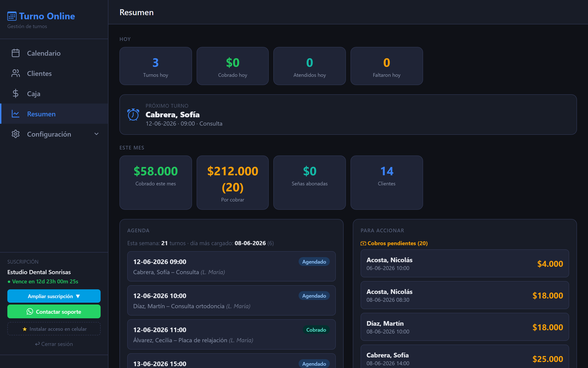The image size is (588, 368).
Task: Open the 13-06-2026 15:00 agenda appointment
Action: [x=232, y=361]
